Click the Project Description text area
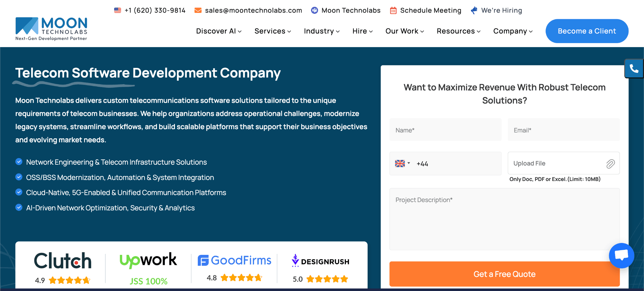The image size is (644, 291). coord(504,219)
